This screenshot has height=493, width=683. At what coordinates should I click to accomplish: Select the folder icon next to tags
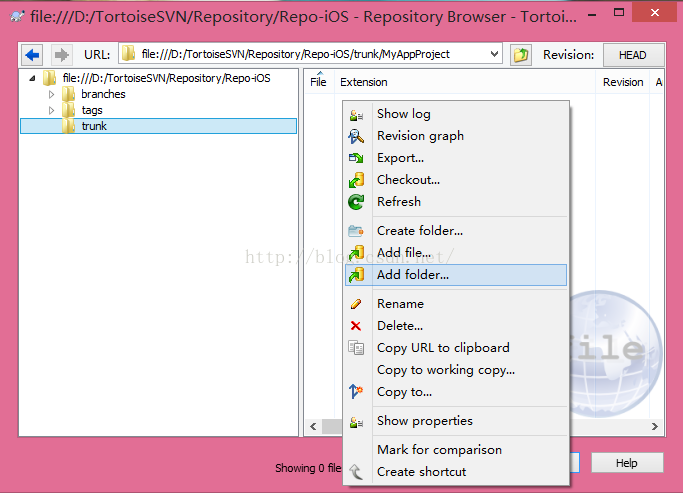click(x=68, y=110)
